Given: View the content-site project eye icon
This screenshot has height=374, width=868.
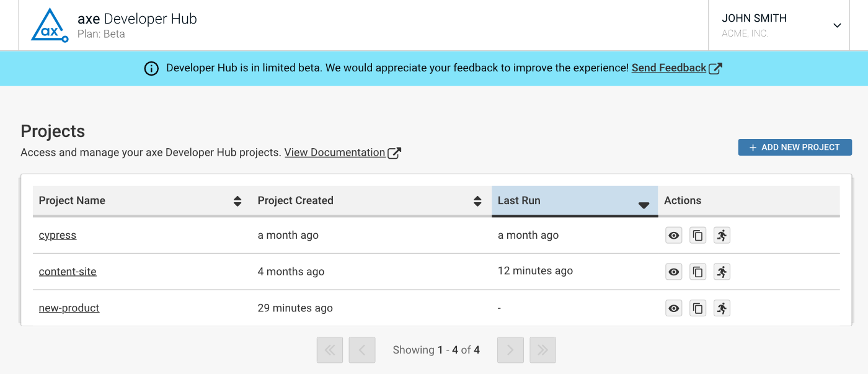Looking at the screenshot, I should click(674, 272).
